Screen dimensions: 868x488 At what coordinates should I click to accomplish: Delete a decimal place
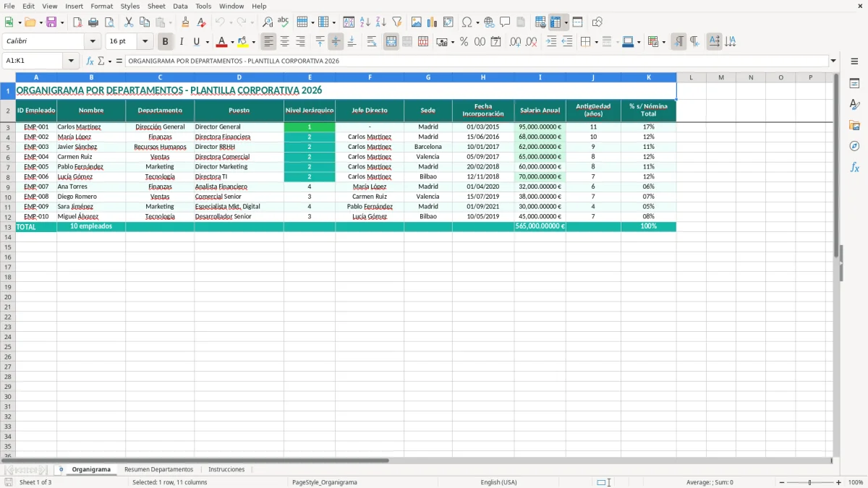pos(532,42)
